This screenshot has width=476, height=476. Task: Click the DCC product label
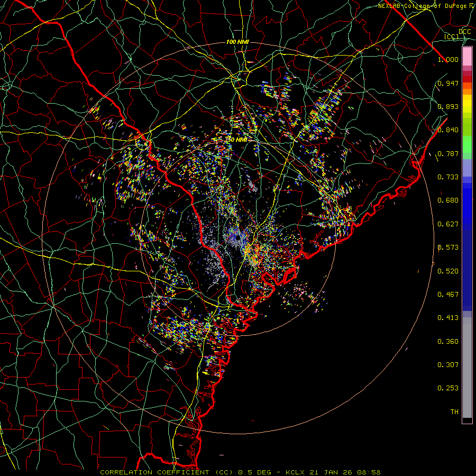(x=464, y=32)
